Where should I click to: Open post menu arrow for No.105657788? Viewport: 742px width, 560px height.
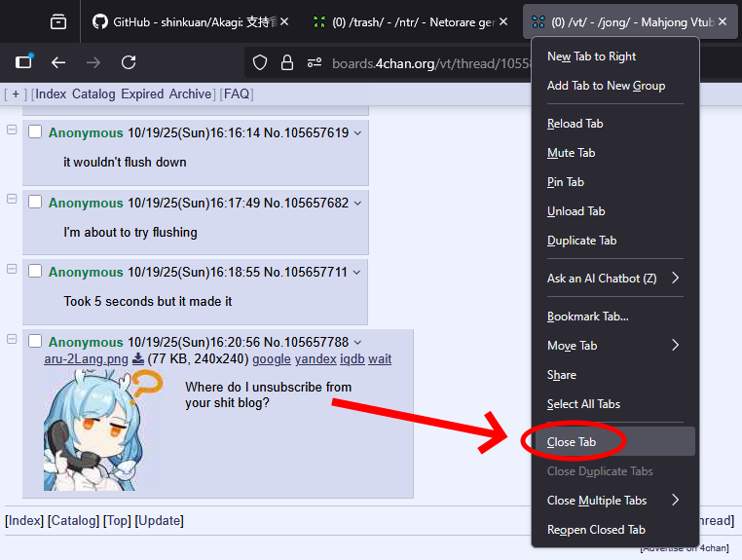357,343
